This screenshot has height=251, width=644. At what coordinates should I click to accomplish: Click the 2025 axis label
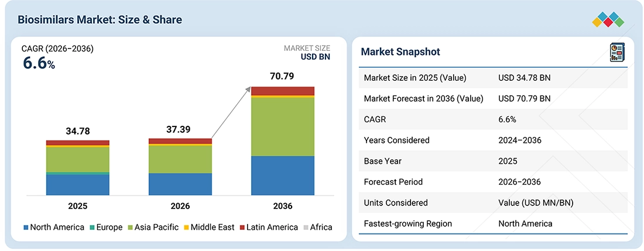point(78,206)
